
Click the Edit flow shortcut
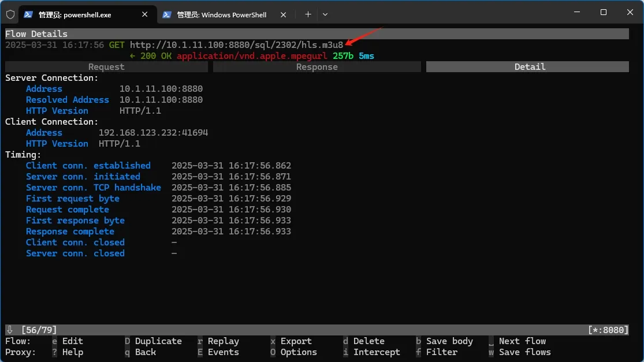(x=72, y=341)
